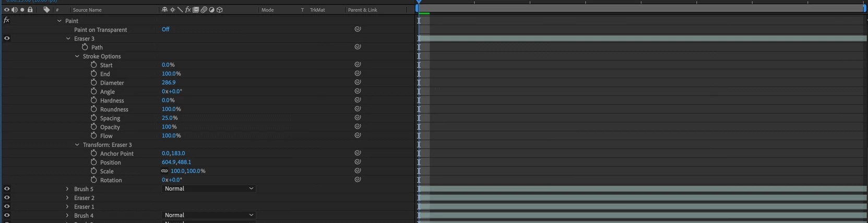Hide the Brush 4 stroke
The image size is (868, 223).
coord(7,215)
